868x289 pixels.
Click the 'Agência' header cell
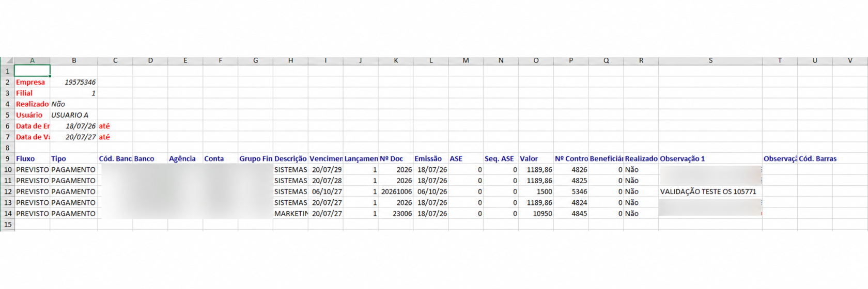185,158
